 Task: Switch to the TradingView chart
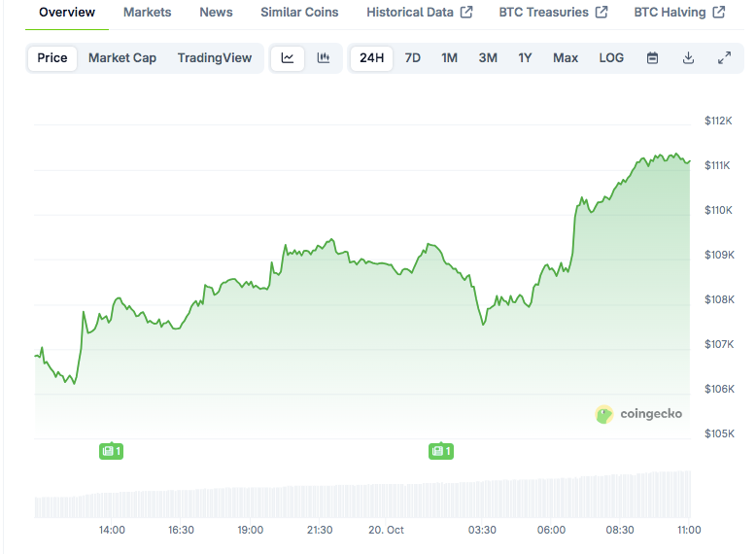[x=214, y=57]
